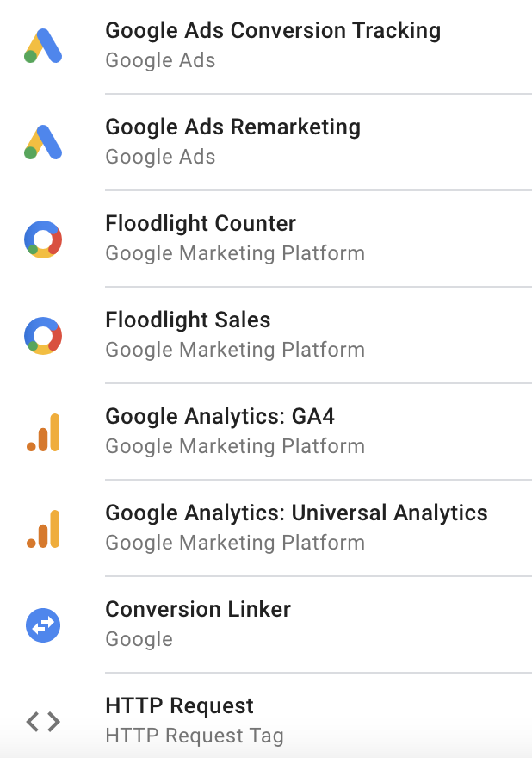Click the HTTP Request angle brackets icon
This screenshot has height=758, width=532.
pos(43,722)
